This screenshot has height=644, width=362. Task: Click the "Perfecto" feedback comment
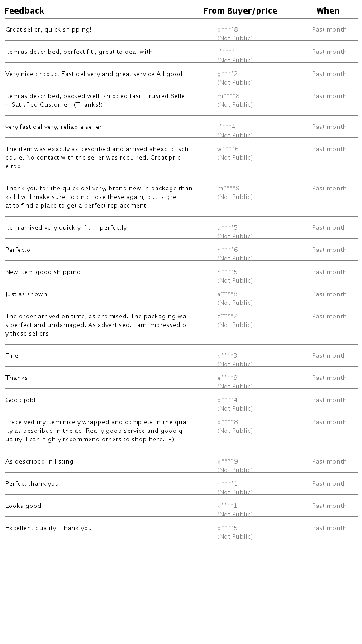[x=18, y=250]
